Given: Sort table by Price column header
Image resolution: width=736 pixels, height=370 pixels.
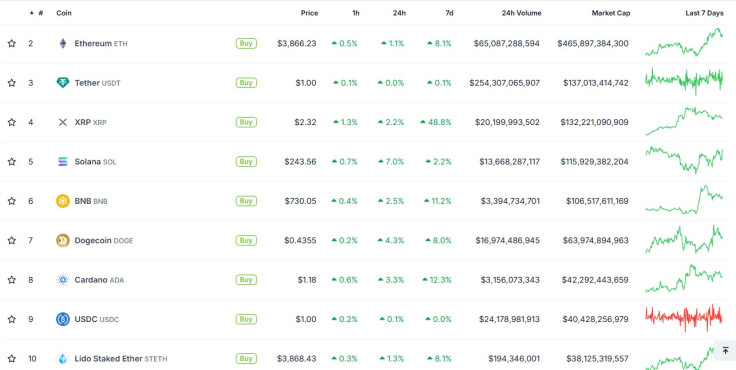Looking at the screenshot, I should coord(309,13).
